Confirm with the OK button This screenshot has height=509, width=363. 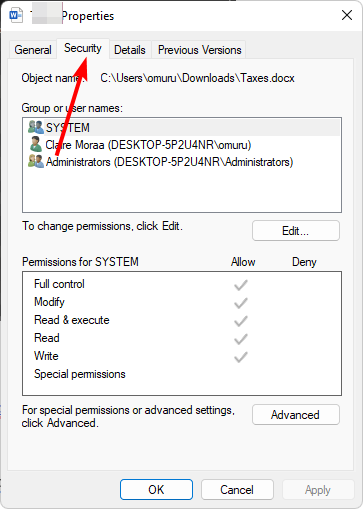[156, 490]
